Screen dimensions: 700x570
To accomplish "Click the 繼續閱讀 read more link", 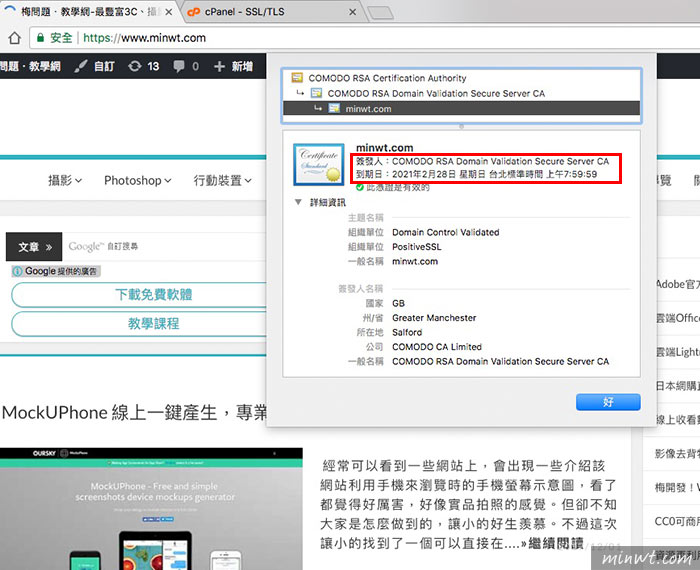I will point(556,543).
